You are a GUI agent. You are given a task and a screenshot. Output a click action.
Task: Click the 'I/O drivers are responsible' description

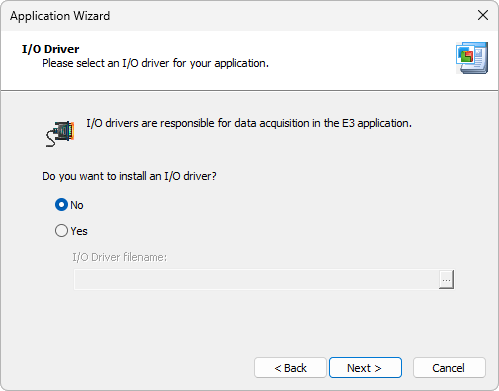point(249,123)
